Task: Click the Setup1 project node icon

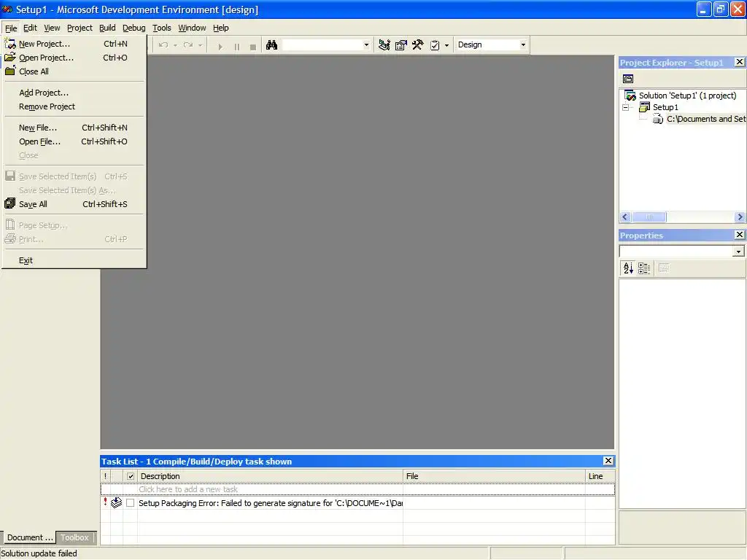Action: [644, 107]
